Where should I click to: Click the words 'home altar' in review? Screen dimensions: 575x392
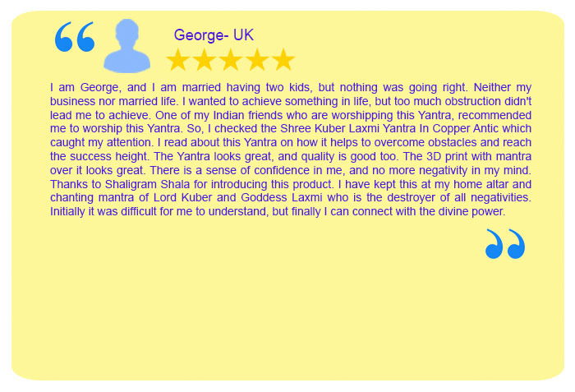coord(481,184)
